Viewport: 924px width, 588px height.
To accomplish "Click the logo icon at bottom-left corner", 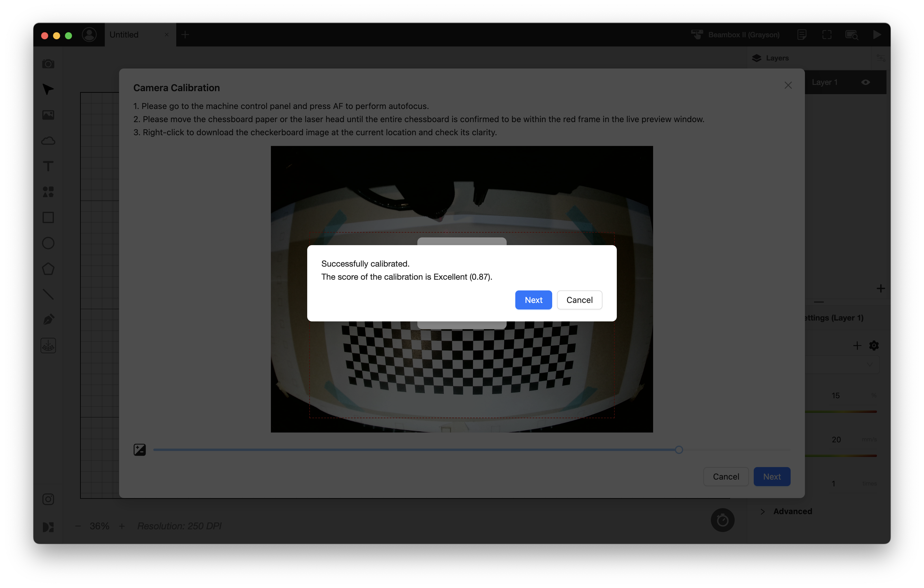I will (x=48, y=527).
